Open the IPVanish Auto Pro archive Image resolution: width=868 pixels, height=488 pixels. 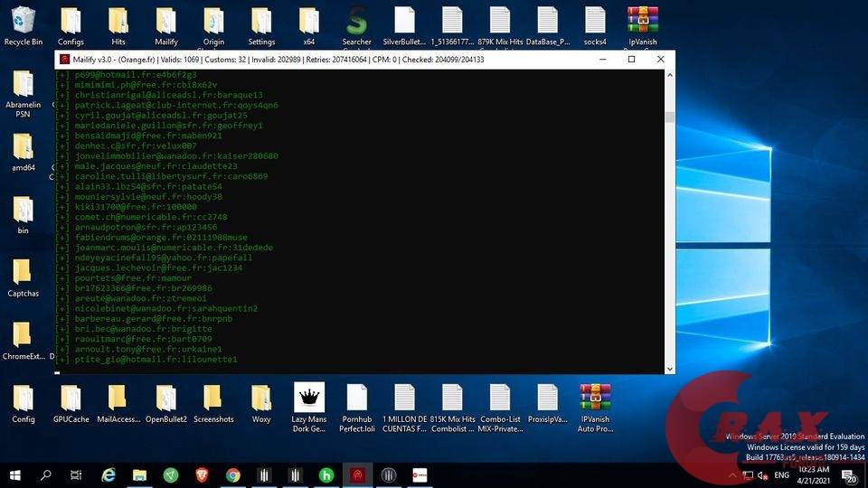(x=595, y=408)
